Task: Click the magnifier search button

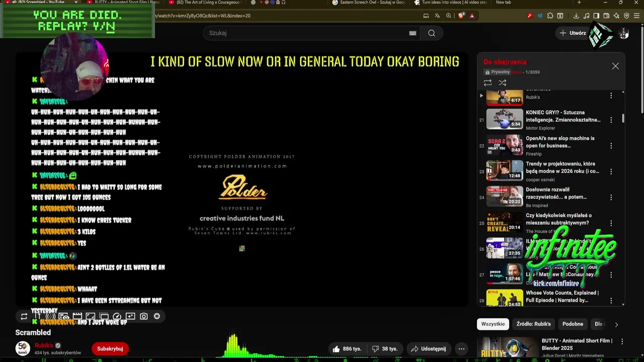Action: (x=432, y=33)
